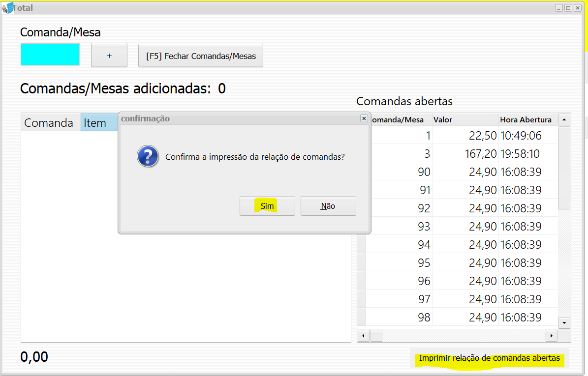The image size is (588, 376).
Task: Click the vertical scrollbar thumb
Action: tap(564, 168)
